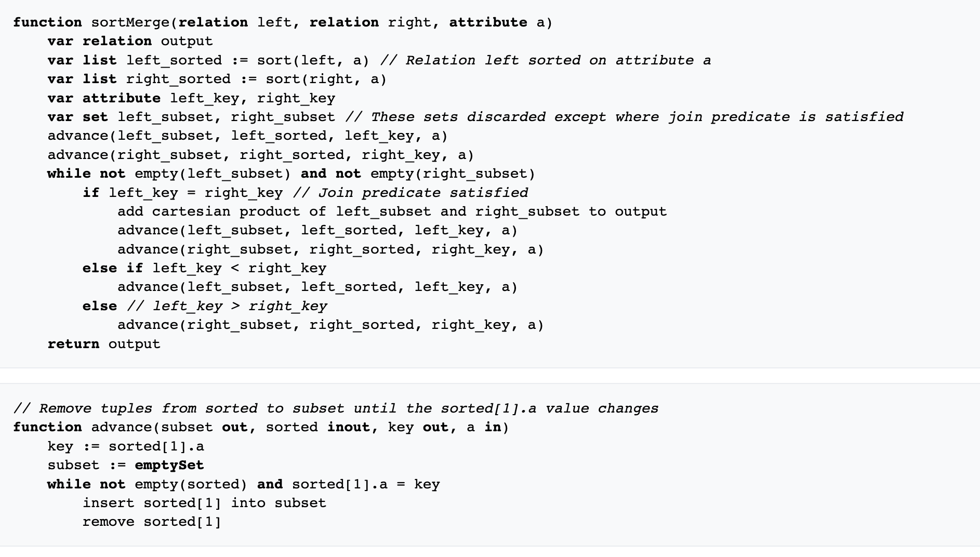The height and width of the screenshot is (557, 980).
Task: Click the comment 'Relation left sorted on attribute a'
Action: point(546,60)
